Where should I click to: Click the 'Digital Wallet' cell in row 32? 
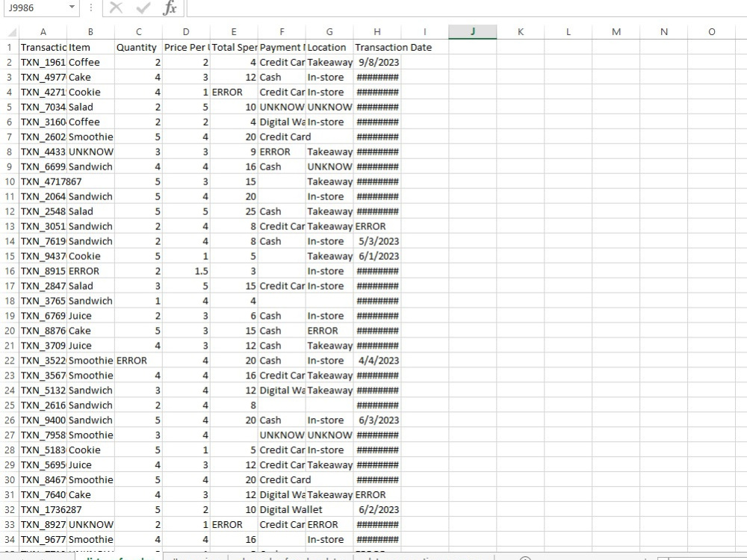(291, 509)
